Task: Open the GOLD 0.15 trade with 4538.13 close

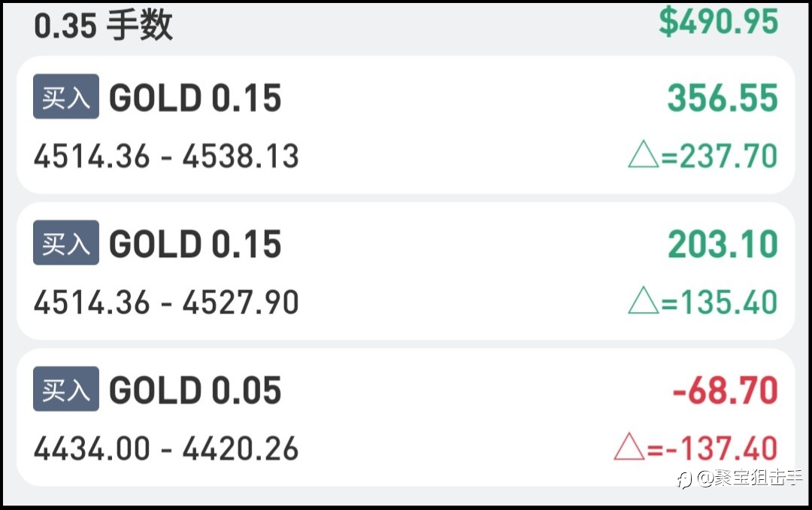Action: point(195,99)
